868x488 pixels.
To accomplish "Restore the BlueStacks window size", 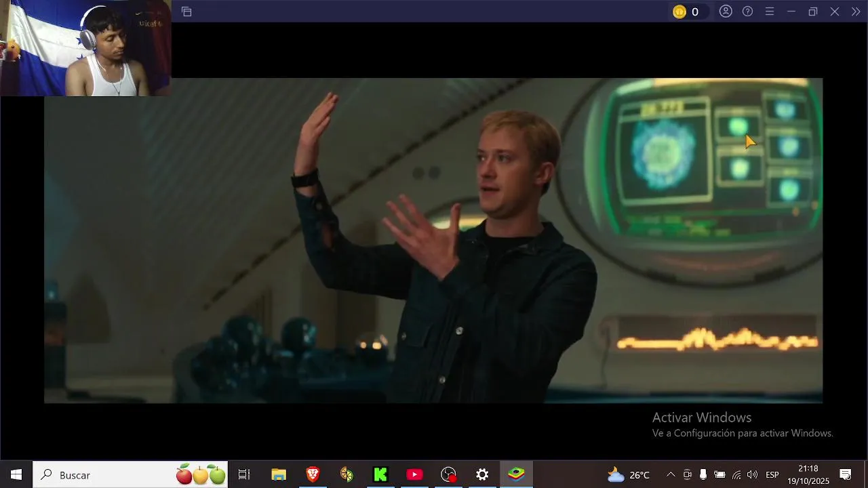I will [812, 12].
